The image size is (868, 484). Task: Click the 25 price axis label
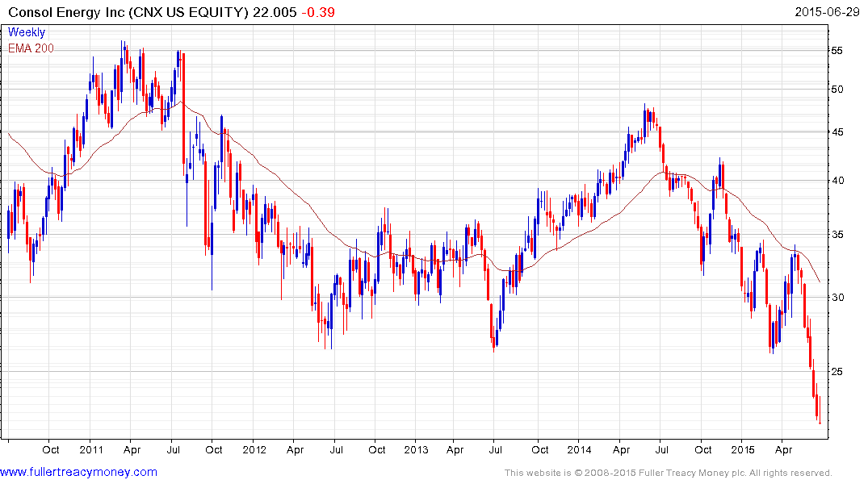(x=837, y=371)
